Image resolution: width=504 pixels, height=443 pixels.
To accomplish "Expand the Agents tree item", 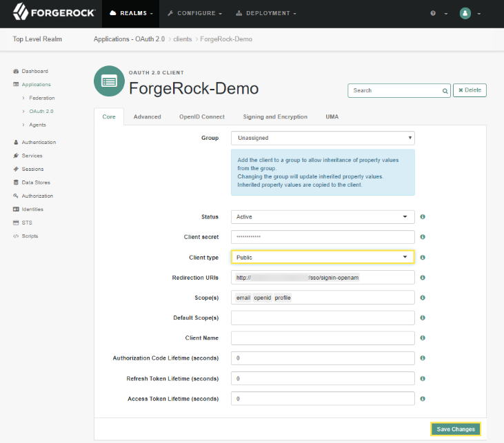I will (34, 125).
